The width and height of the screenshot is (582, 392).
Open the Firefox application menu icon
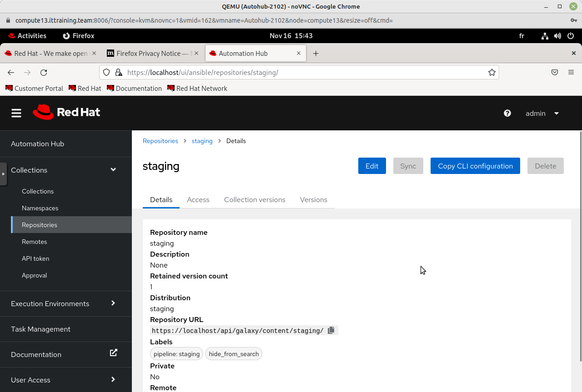571,72
